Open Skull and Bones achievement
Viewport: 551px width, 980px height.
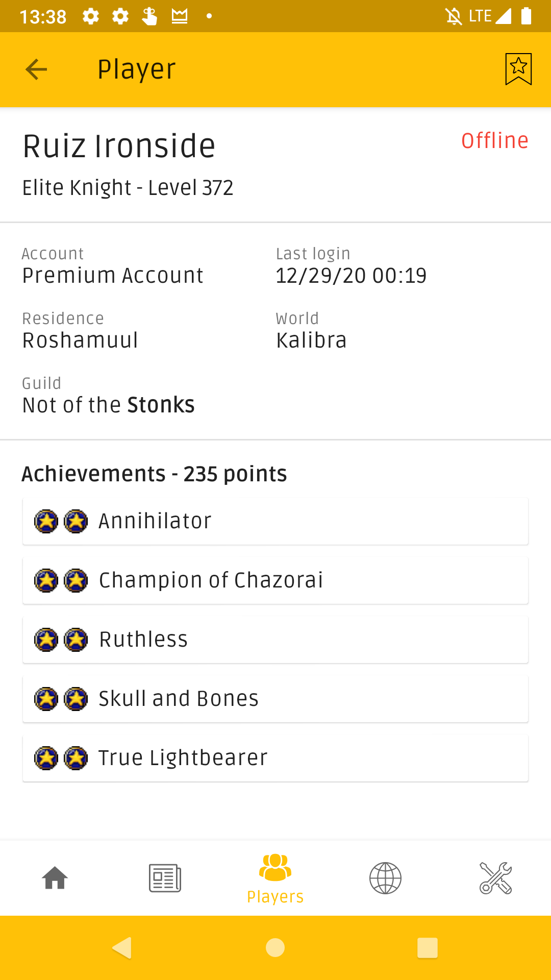pyautogui.click(x=275, y=699)
